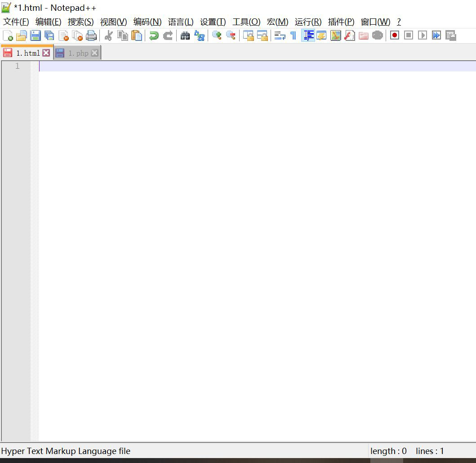This screenshot has height=463, width=476.
Task: Open the 文件(F) menu
Action: point(16,22)
